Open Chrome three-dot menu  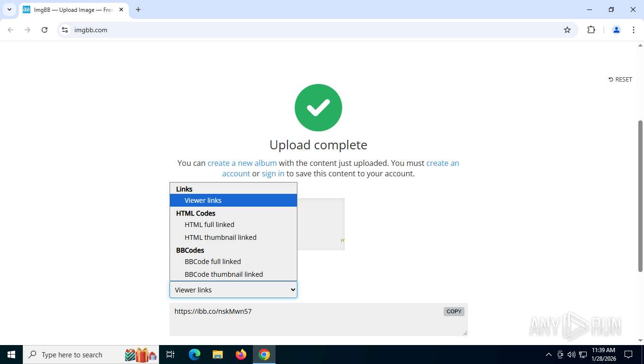(634, 30)
